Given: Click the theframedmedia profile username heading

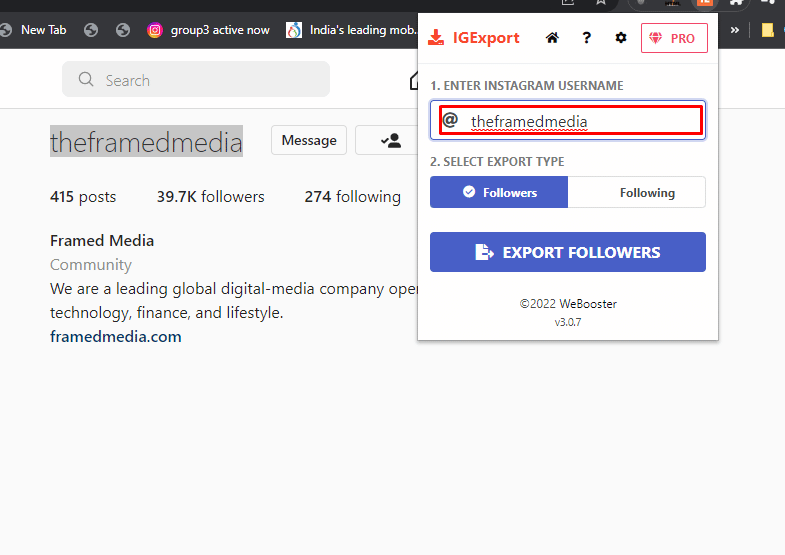Looking at the screenshot, I should 146,142.
